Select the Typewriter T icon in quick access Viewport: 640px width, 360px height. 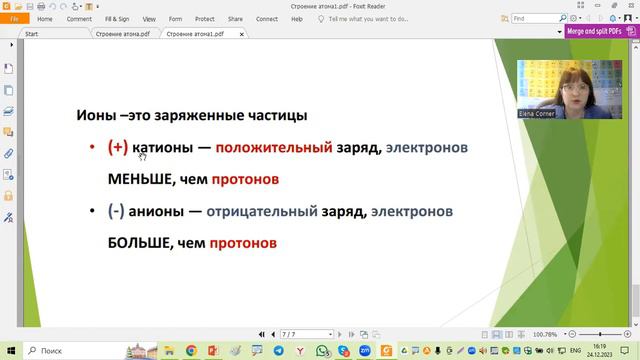[x=89, y=6]
